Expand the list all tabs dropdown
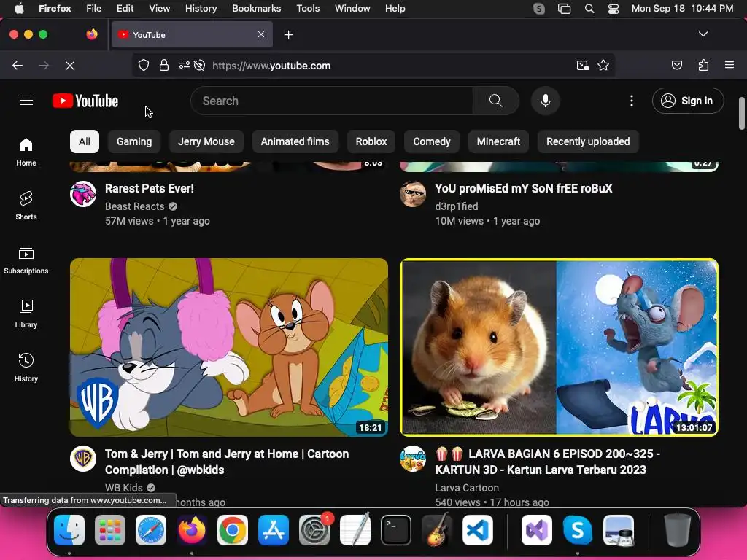The width and height of the screenshot is (747, 560). click(x=703, y=34)
